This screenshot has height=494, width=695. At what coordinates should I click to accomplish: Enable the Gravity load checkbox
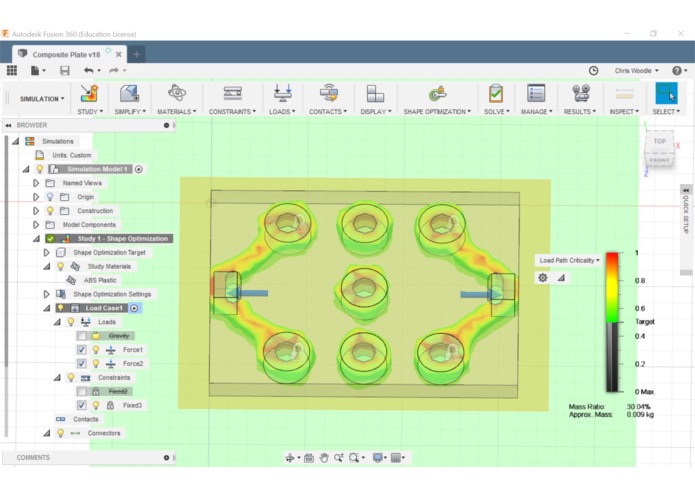82,336
